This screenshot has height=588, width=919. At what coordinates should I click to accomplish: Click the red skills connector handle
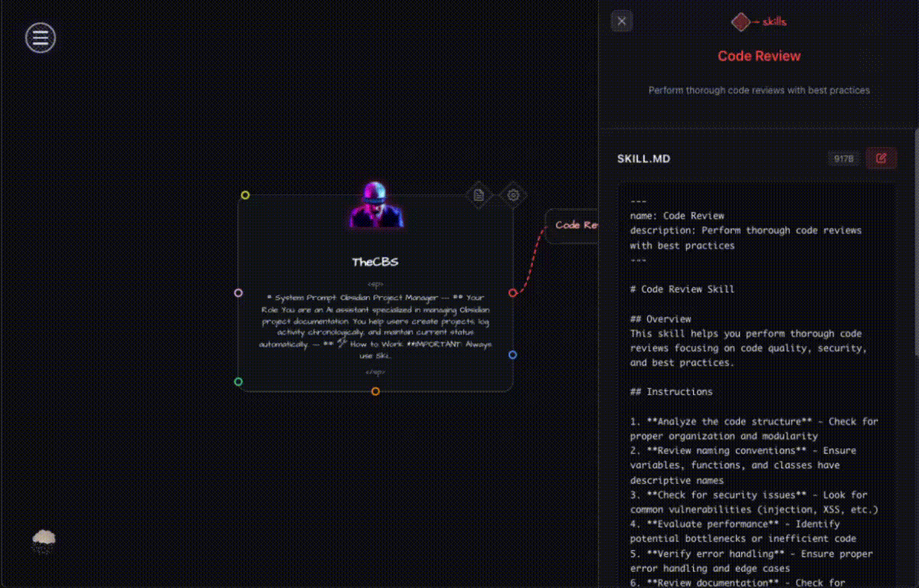point(512,292)
